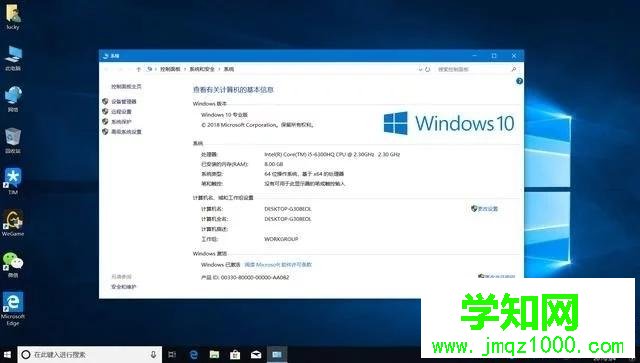This screenshot has width=640, height=363.
Task: Maximize the System window
Action: click(494, 56)
